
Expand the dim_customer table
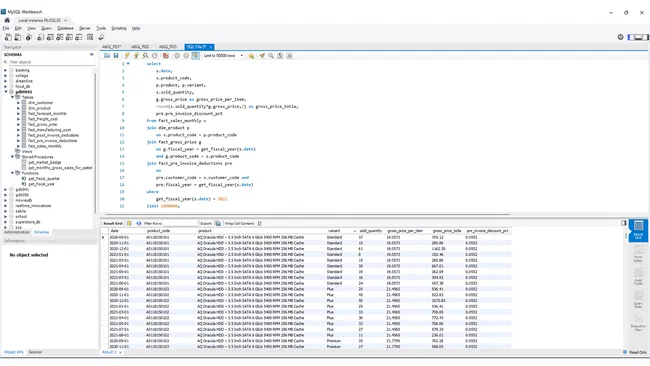point(18,102)
